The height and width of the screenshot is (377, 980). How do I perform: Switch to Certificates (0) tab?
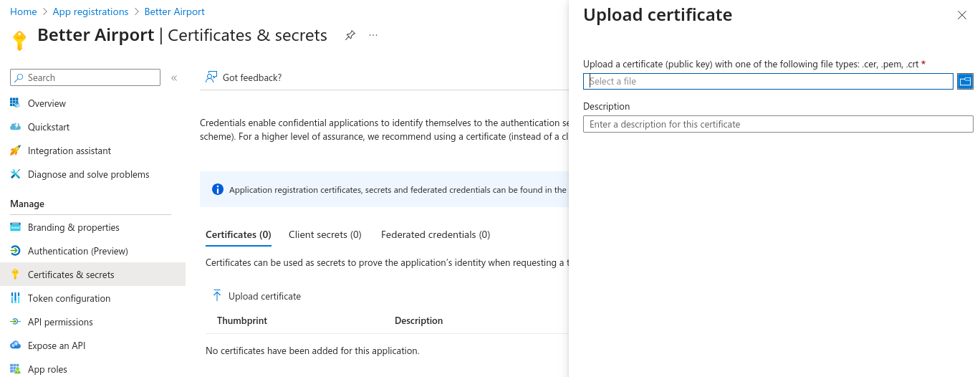pos(239,234)
